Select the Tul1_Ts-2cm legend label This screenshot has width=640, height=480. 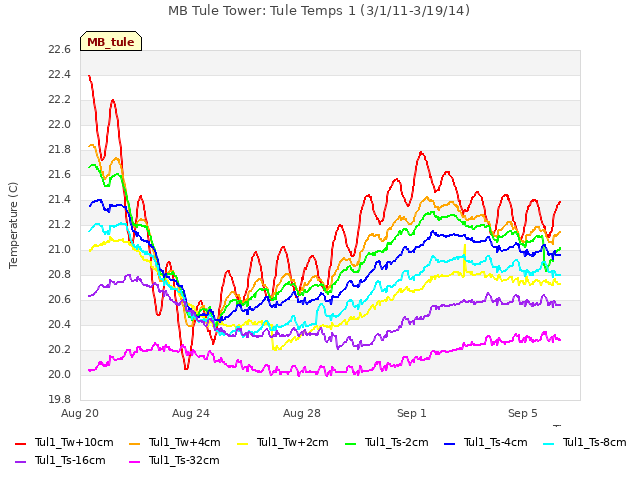pos(397,442)
